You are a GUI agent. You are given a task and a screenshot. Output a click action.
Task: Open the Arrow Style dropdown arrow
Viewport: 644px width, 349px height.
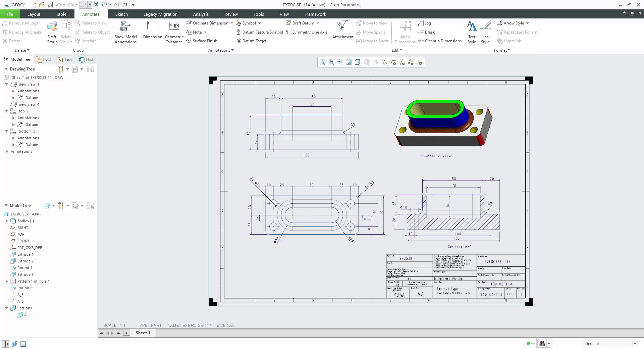[527, 23]
